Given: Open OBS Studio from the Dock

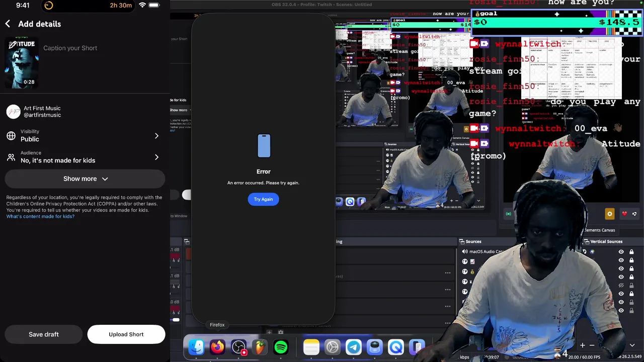Looking at the screenshot, I should (x=238, y=347).
